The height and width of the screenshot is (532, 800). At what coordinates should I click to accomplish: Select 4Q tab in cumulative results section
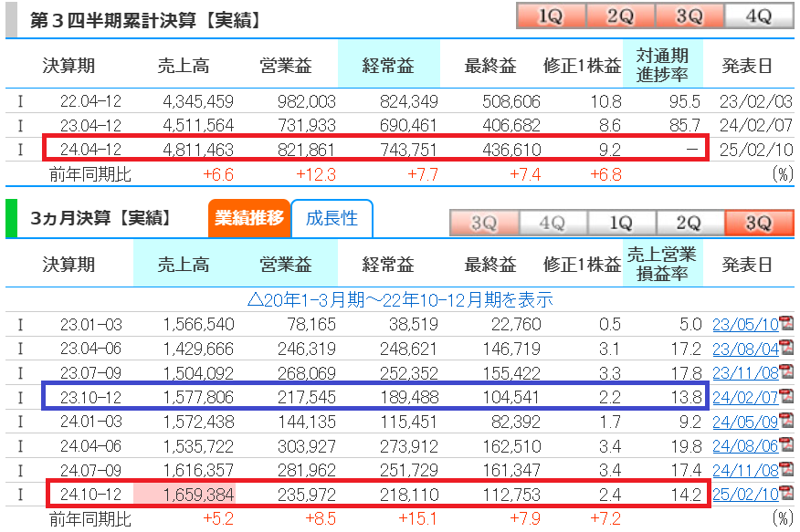759,16
